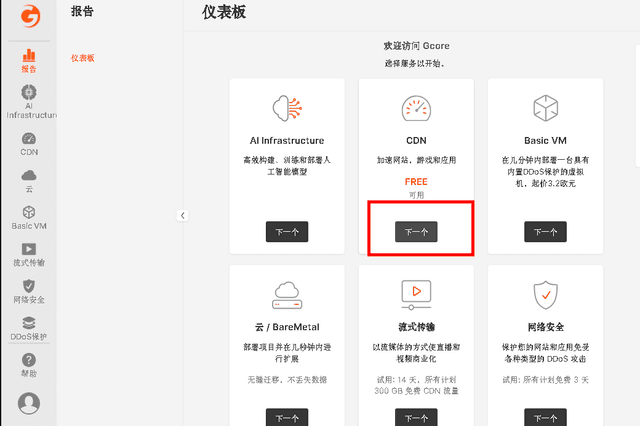640x426 pixels.
Task: Click the 帮助 help icon
Action: click(29, 365)
